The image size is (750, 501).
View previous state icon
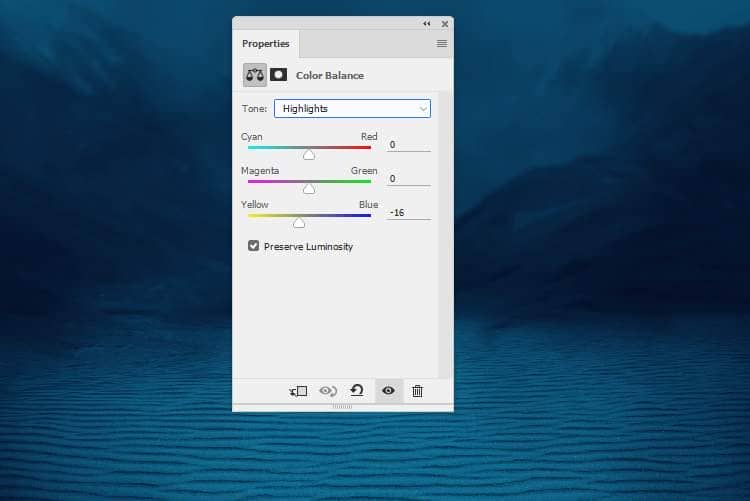[x=328, y=391]
